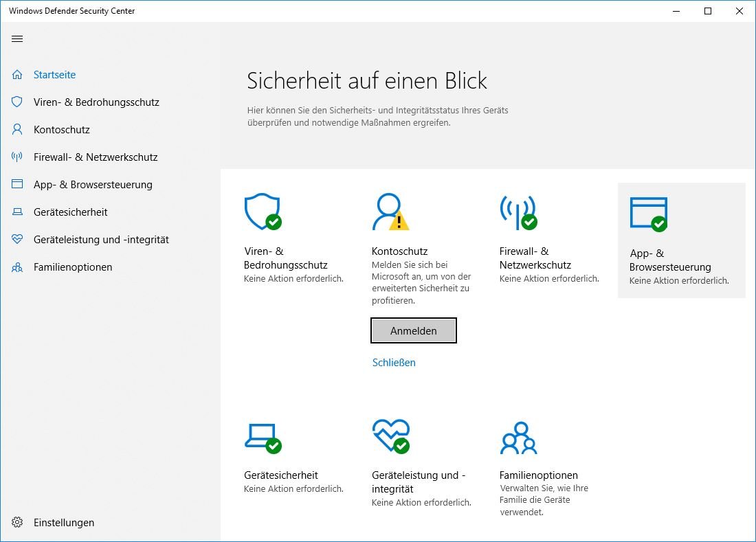Open the Firewall- & Netzwerkschutz antenna tile icon

(518, 212)
